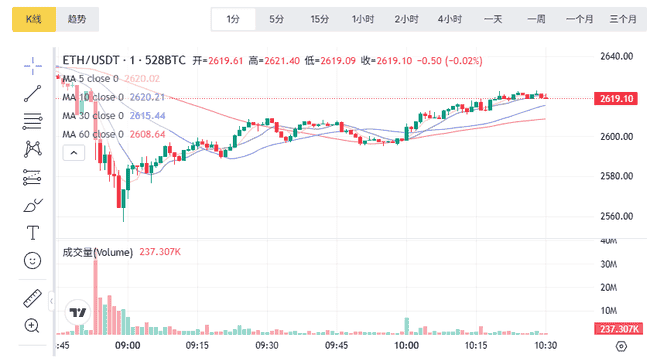Choose the 三个月 interval
650x361 pixels.
[623, 19]
